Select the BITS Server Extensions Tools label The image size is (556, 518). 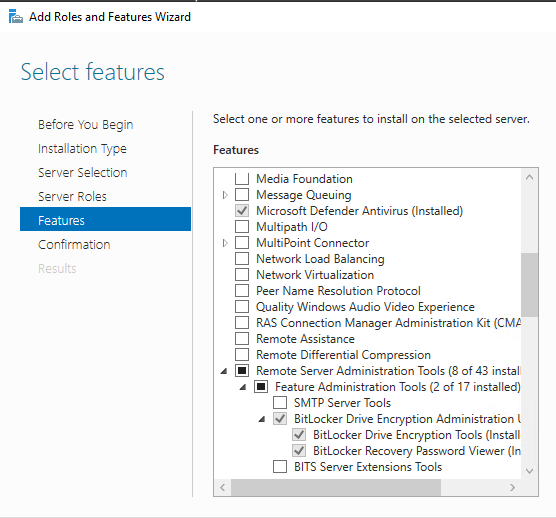368,467
